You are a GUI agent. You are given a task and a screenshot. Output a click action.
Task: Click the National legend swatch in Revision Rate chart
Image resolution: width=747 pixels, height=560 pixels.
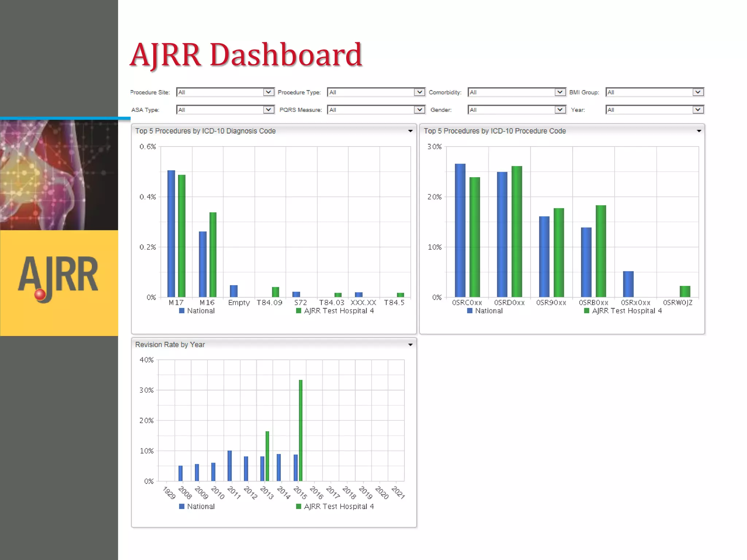point(182,506)
